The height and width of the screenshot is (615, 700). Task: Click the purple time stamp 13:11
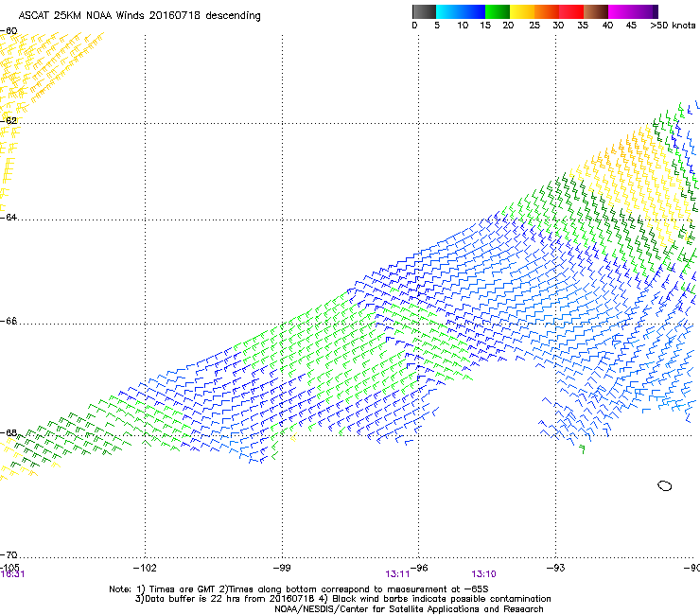[x=397, y=574]
